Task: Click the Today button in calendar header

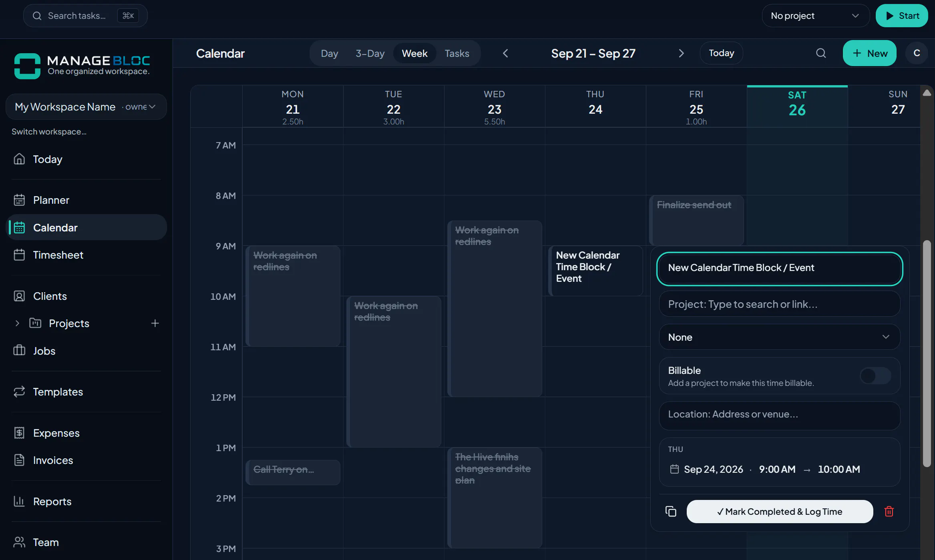Action: click(x=721, y=53)
